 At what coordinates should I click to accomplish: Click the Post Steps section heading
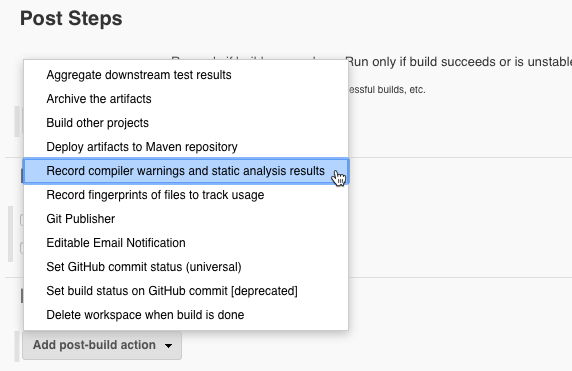point(71,18)
